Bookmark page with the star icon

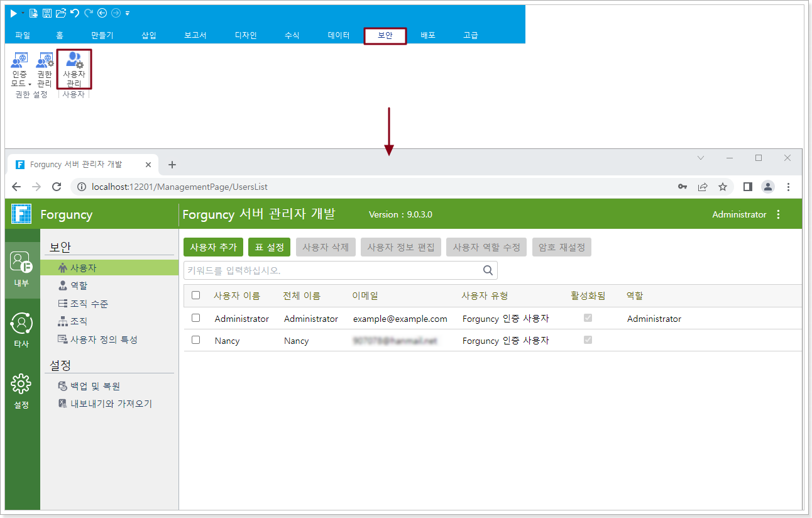pos(723,187)
